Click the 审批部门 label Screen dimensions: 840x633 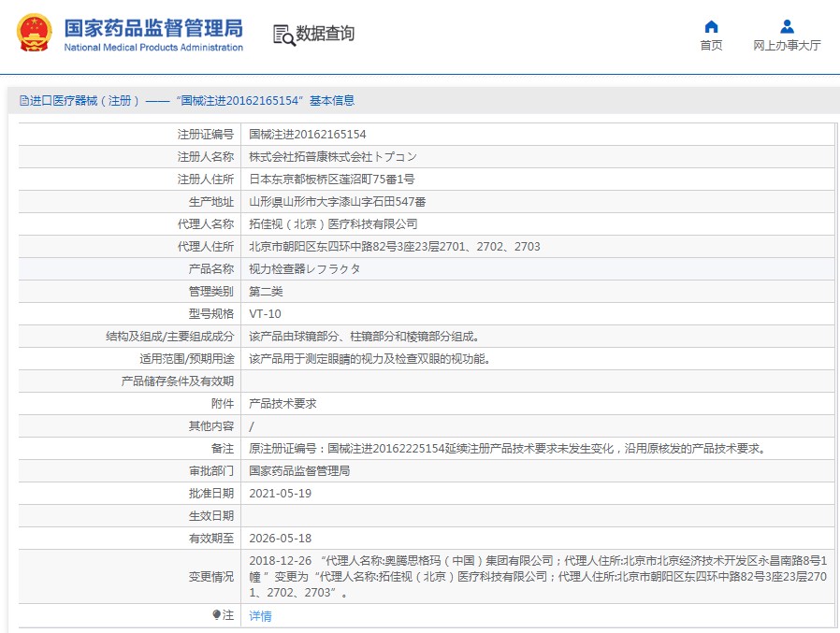click(x=211, y=471)
